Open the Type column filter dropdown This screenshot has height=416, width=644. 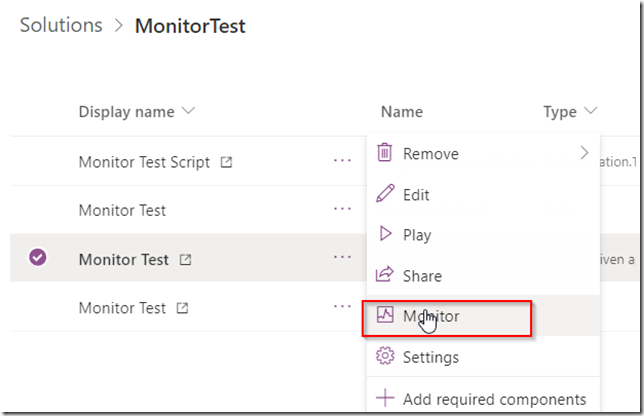point(591,110)
